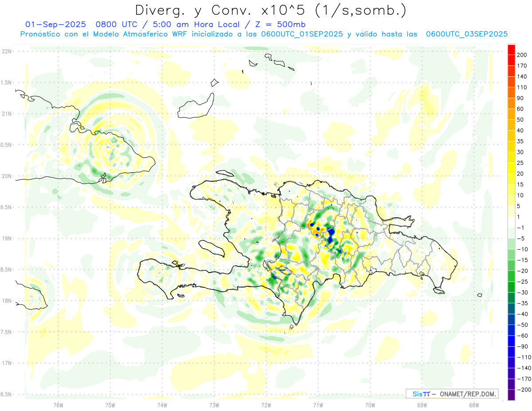The image size is (532, 411).
Task: Click the 20N latitude axis label
Action: pyautogui.click(x=6, y=176)
